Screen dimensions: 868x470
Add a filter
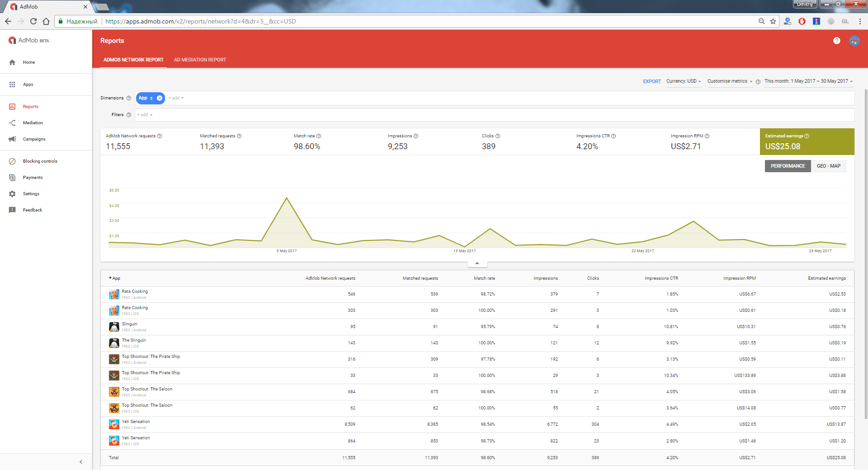pyautogui.click(x=145, y=115)
